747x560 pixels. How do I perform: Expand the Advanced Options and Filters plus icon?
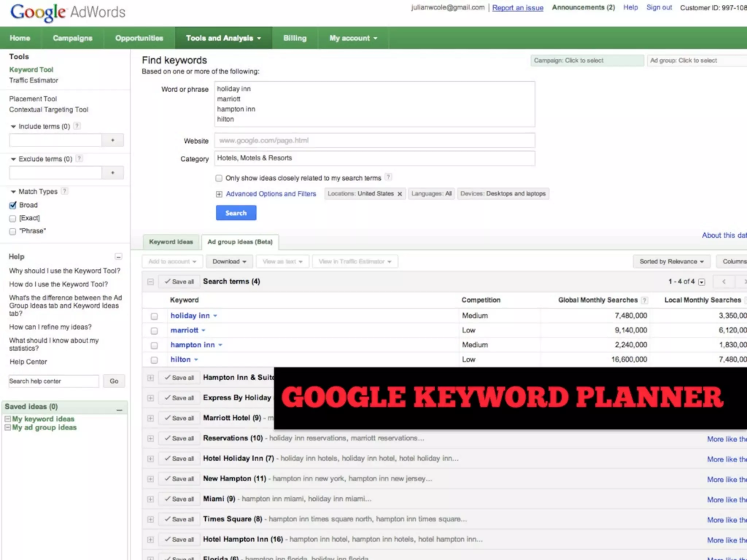coord(219,194)
